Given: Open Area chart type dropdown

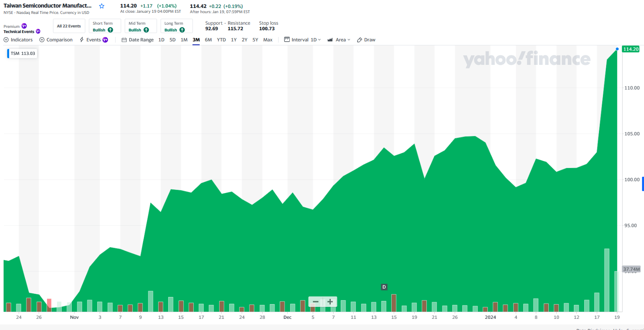Looking at the screenshot, I should [339, 40].
